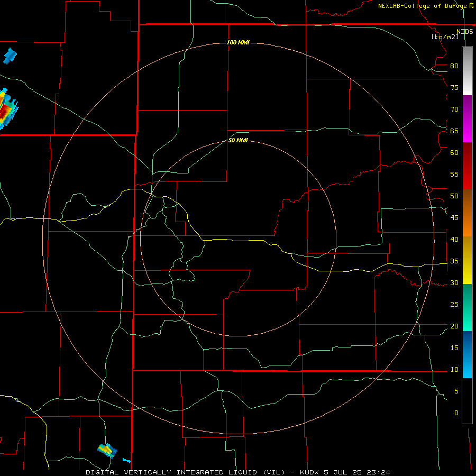Viewport: 476px width, 476px height.
Task: Click the 25 value on color scale
Action: [x=454, y=305]
